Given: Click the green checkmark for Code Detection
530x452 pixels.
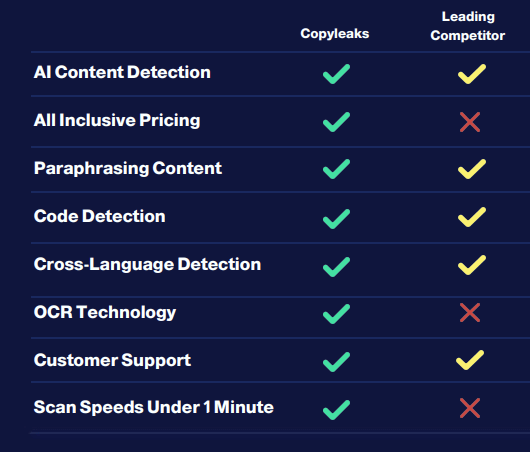Looking at the screenshot, I should (x=336, y=219).
